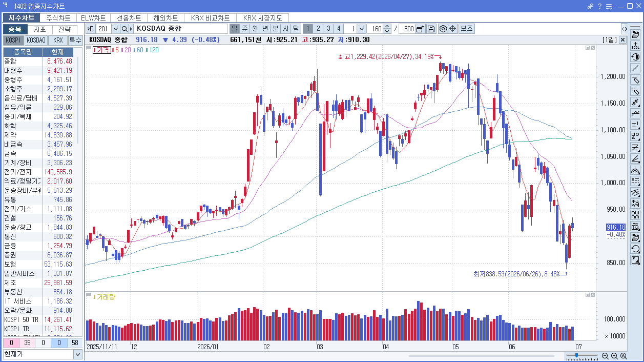This screenshot has width=644, height=362.
Task: Open the 201 index code dropdown
Action: pos(115,29)
